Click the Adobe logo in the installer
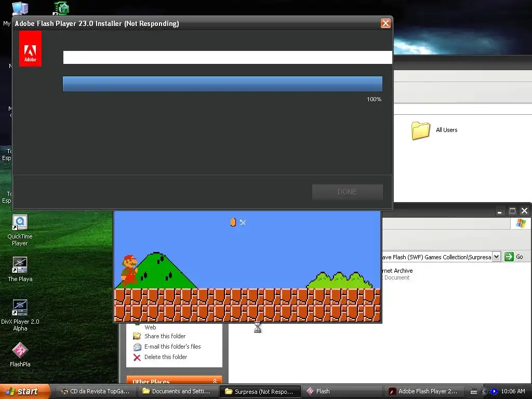The image size is (532, 399). 30,48
